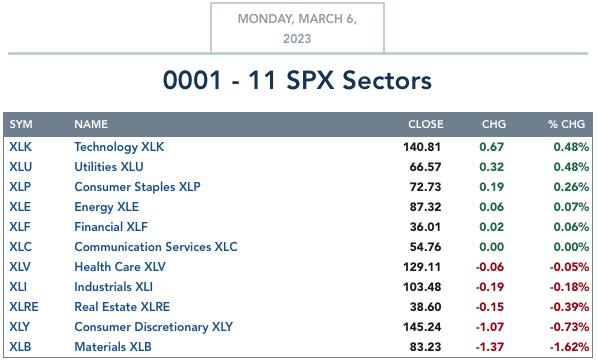Click Consumer Discretionary XLY link
Image resolution: width=597 pixels, height=361 pixels.
point(154,327)
